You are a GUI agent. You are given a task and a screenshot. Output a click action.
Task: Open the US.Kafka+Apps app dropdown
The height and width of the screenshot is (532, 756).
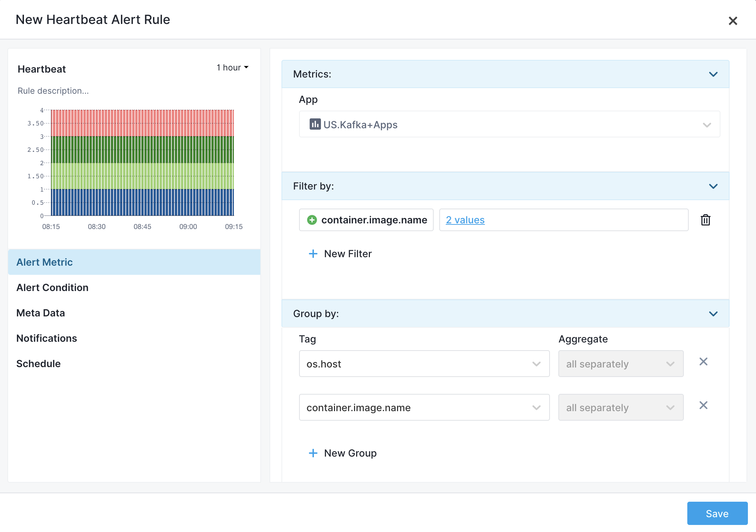pyautogui.click(x=509, y=124)
